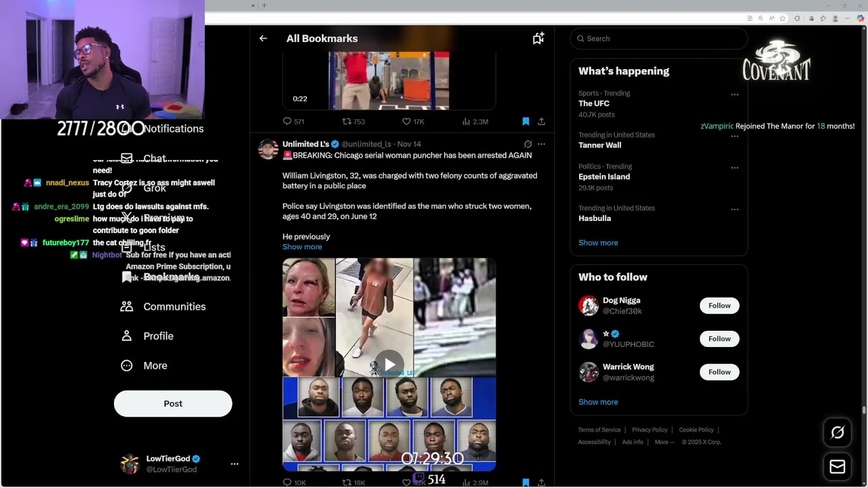
Task: Open browser zoom icon in address bar
Action: (760, 18)
